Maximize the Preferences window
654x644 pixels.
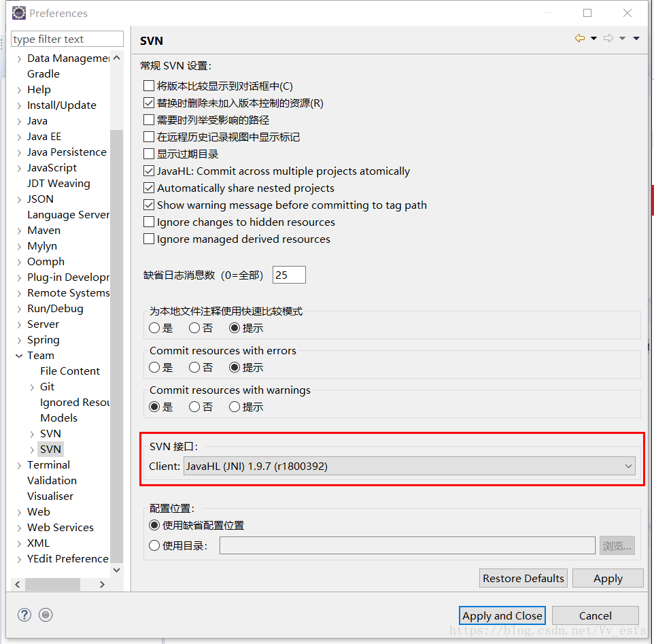[587, 13]
